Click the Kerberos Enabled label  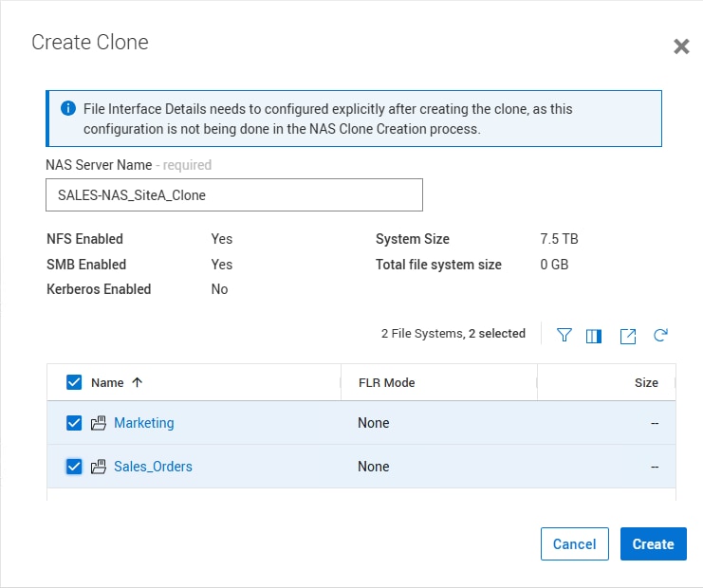click(x=99, y=289)
